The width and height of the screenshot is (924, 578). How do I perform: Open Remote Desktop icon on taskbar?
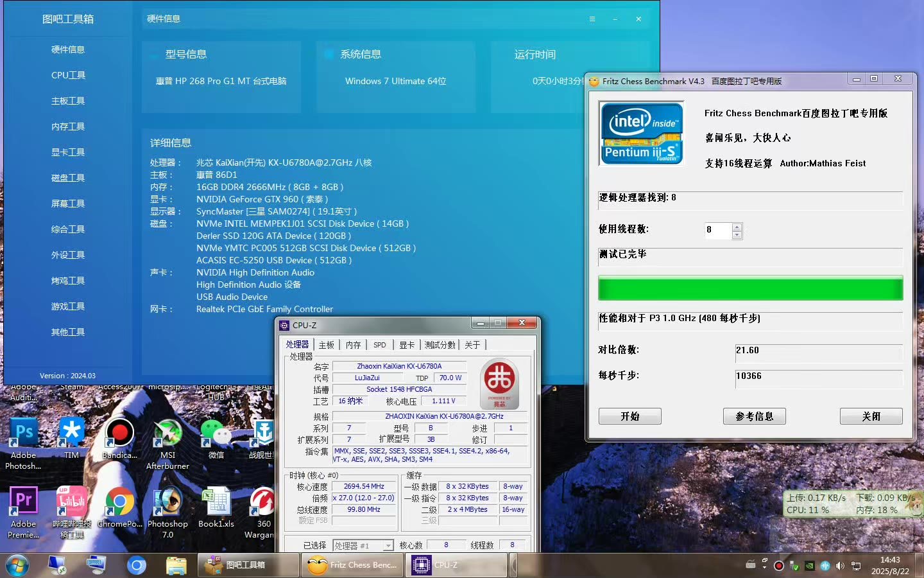click(x=57, y=565)
